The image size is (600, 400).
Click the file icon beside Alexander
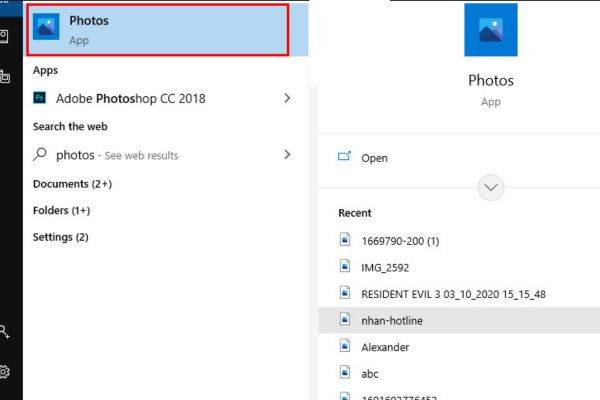[x=345, y=346]
